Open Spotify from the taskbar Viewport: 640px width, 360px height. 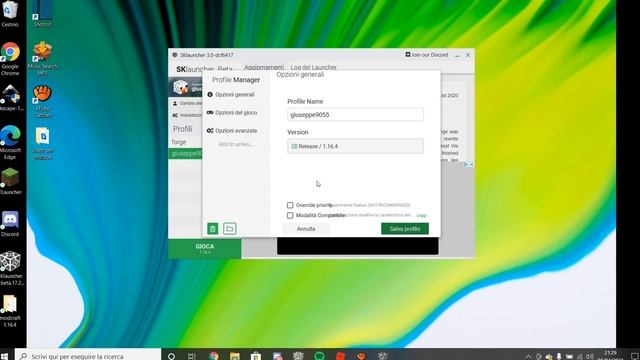coord(319,356)
